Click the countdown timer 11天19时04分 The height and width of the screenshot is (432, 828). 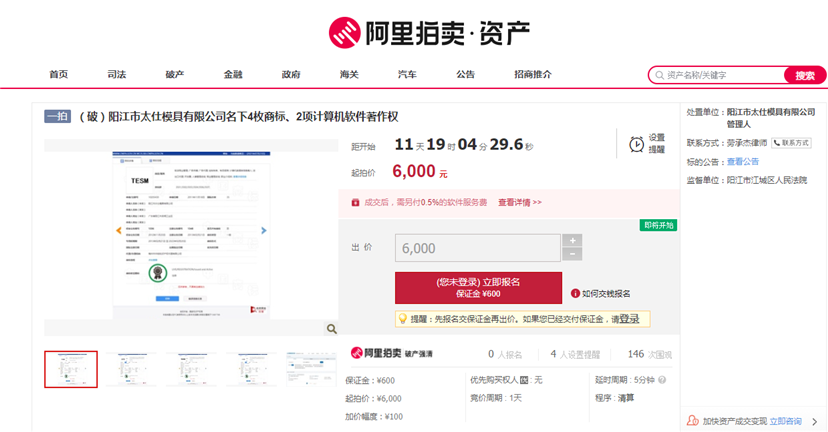[464, 144]
